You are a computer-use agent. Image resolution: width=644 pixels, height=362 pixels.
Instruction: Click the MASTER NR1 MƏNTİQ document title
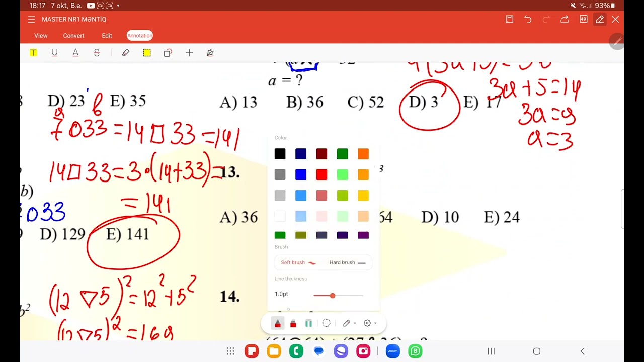[74, 20]
